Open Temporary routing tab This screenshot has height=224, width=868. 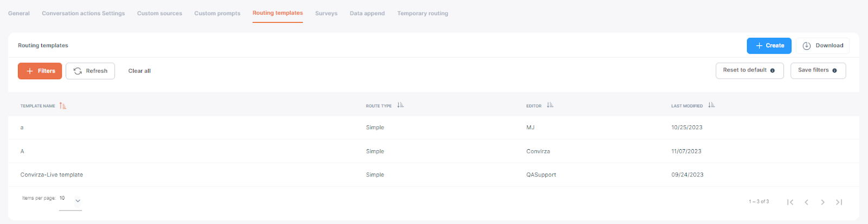tap(423, 14)
